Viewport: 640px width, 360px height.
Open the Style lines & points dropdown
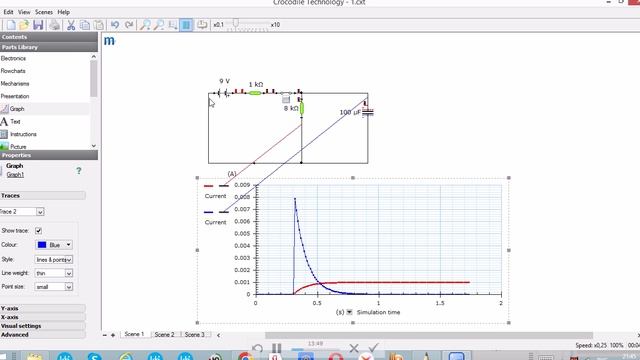69,260
